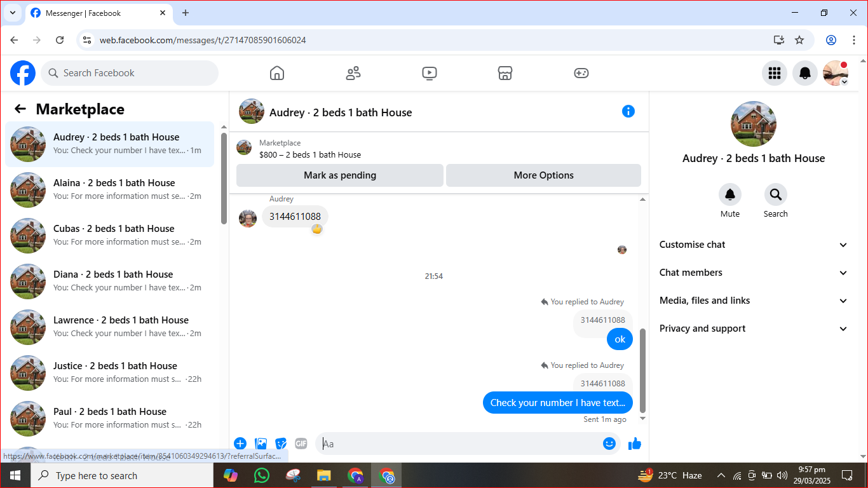Click the taskbar 'Type here to search' box
The height and width of the screenshot is (488, 868).
pos(122,475)
